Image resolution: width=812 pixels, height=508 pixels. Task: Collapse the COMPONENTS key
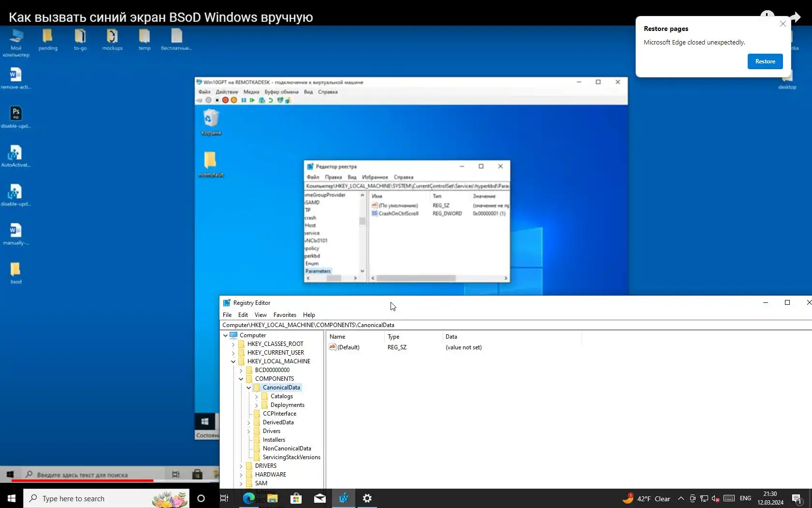tap(241, 379)
